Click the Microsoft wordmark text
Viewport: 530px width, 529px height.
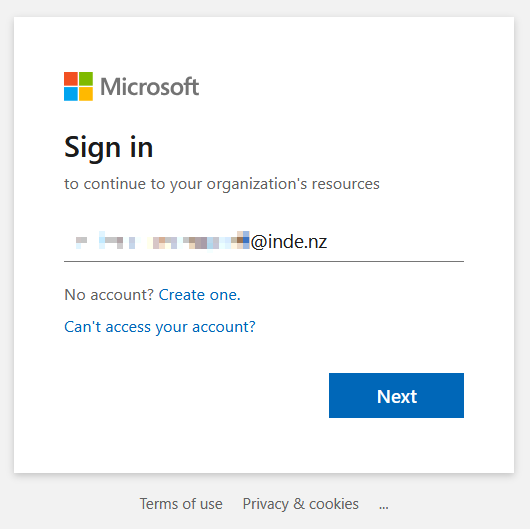149,87
